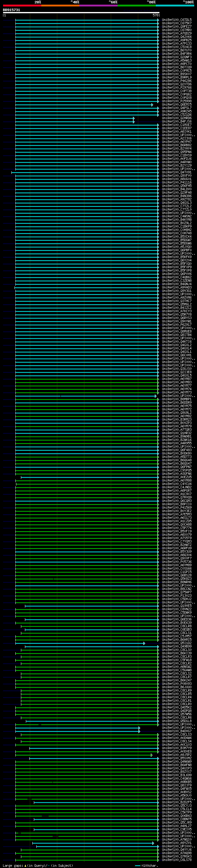Select the green ~80% legend segment
Screen dimensions: 197x868
pos(137,6)
